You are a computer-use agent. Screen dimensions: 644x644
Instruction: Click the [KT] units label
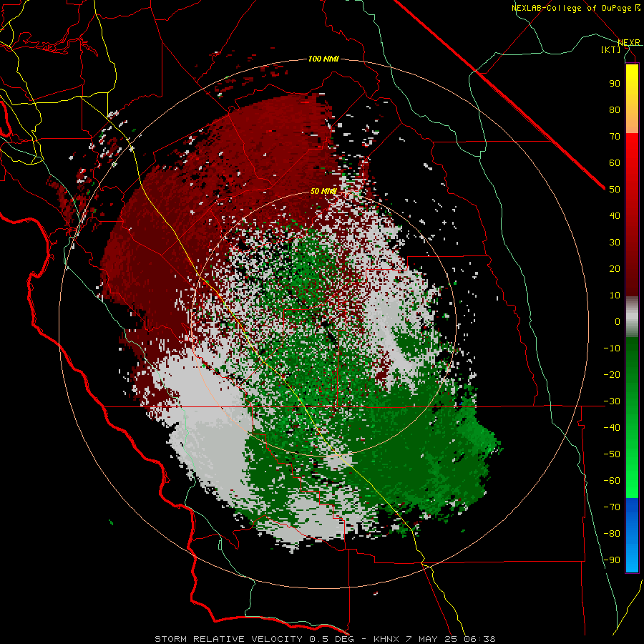click(x=611, y=49)
